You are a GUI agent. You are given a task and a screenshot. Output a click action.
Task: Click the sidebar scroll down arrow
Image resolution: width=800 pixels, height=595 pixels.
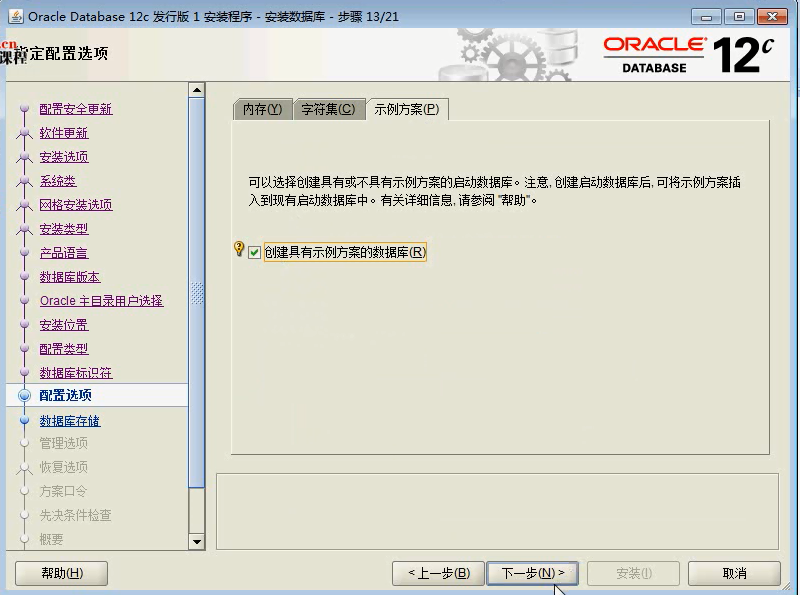tap(196, 541)
